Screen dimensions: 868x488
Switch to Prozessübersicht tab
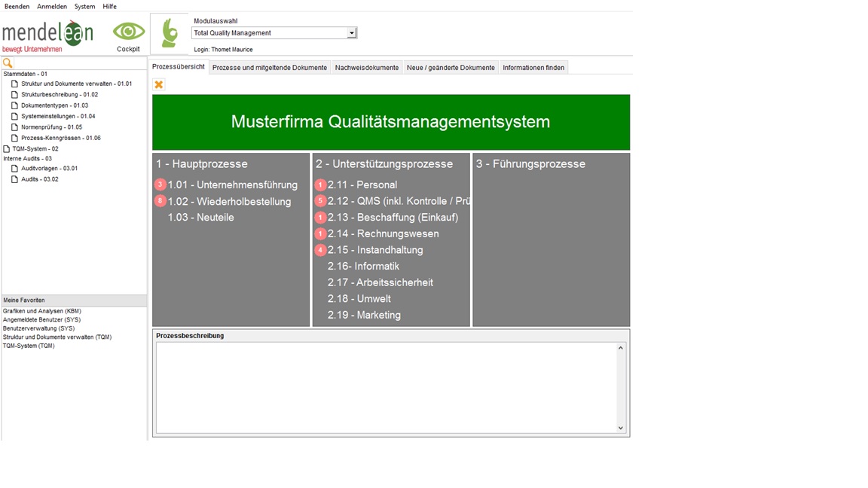point(179,67)
